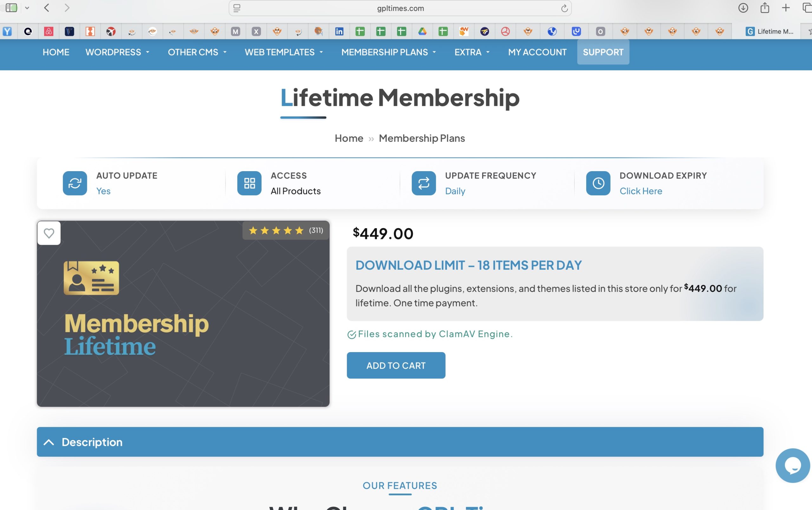This screenshot has height=510, width=812.
Task: Click the Update Frequency repeat icon
Action: 423,183
